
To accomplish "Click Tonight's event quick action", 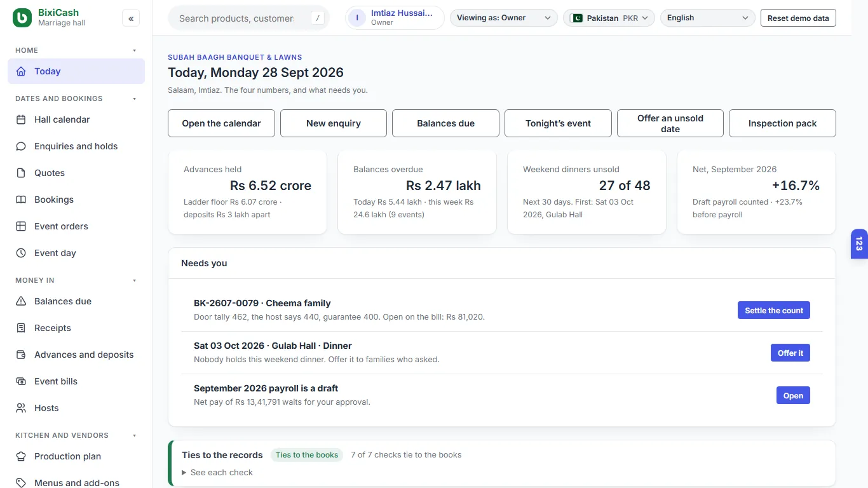I will point(558,123).
